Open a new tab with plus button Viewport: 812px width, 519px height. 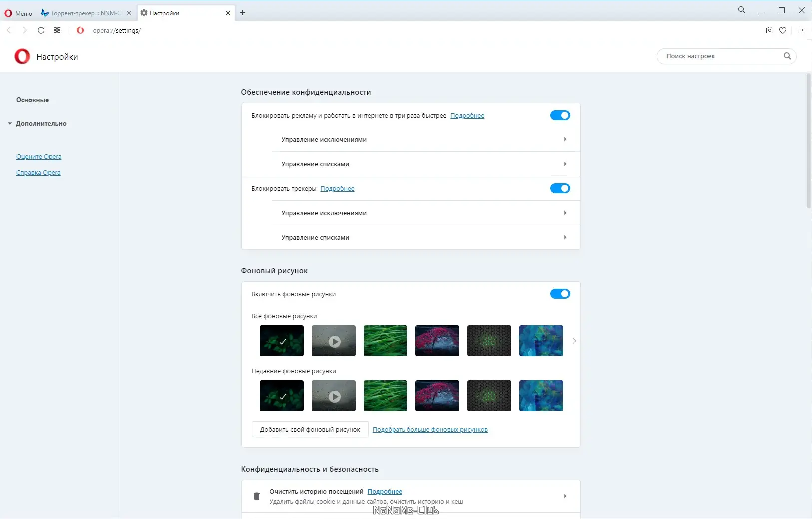pos(243,13)
